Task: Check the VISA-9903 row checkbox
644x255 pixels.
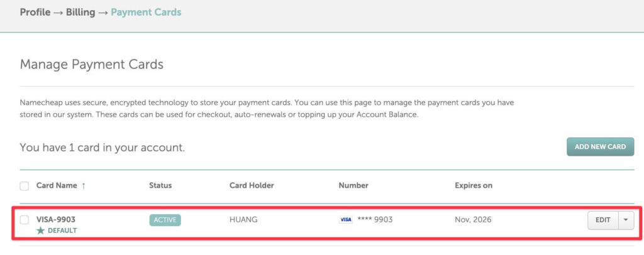Action: click(x=25, y=220)
